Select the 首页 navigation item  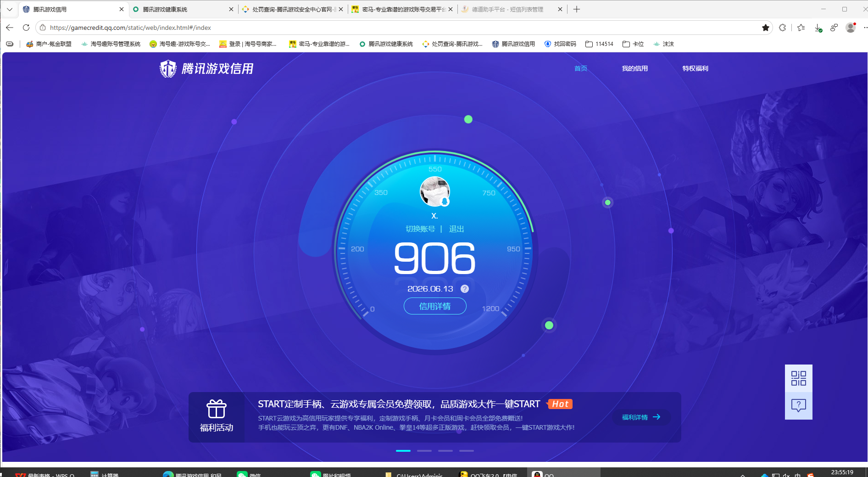click(x=581, y=68)
